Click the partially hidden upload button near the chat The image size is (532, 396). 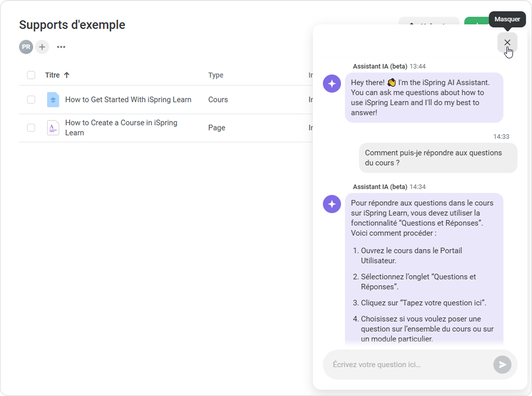(429, 24)
